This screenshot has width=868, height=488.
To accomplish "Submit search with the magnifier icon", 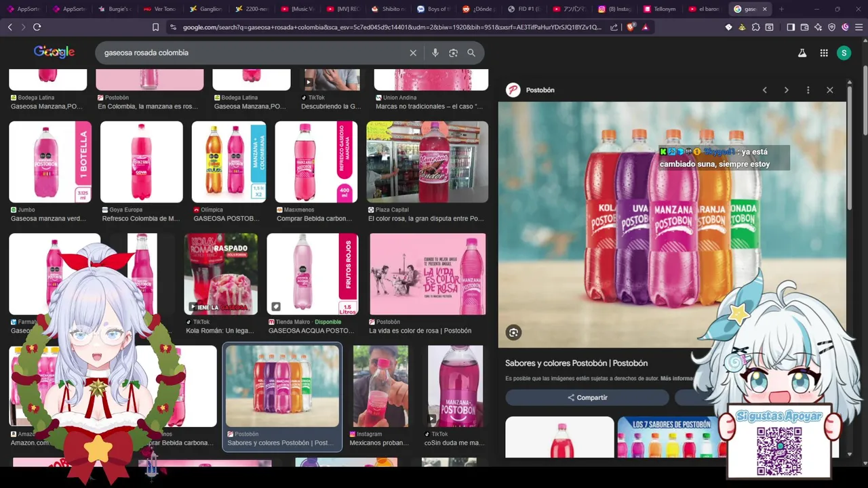I will 471,53.
